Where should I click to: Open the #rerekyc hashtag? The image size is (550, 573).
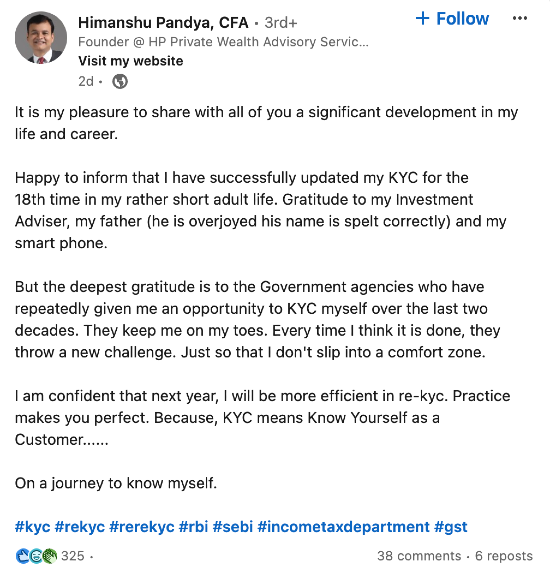[x=142, y=527]
